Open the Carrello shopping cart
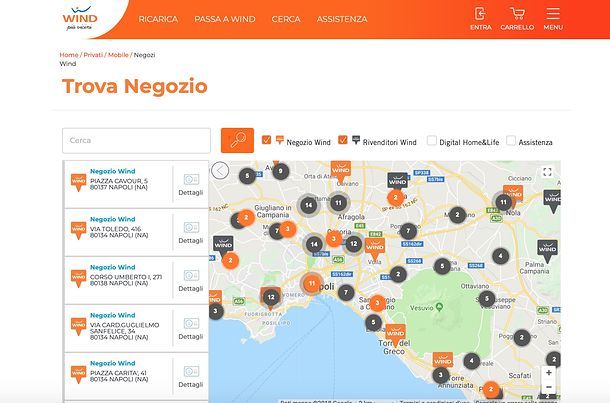Image resolution: width=610 pixels, height=403 pixels. tap(517, 18)
